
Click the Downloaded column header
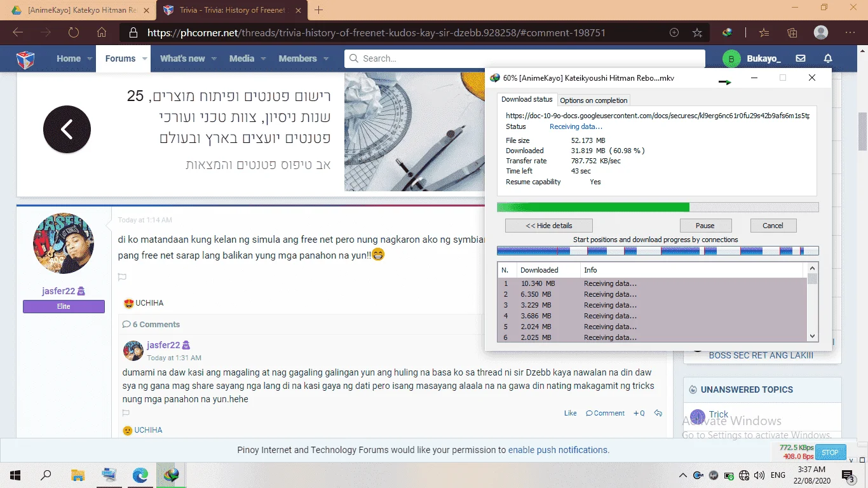pyautogui.click(x=548, y=270)
